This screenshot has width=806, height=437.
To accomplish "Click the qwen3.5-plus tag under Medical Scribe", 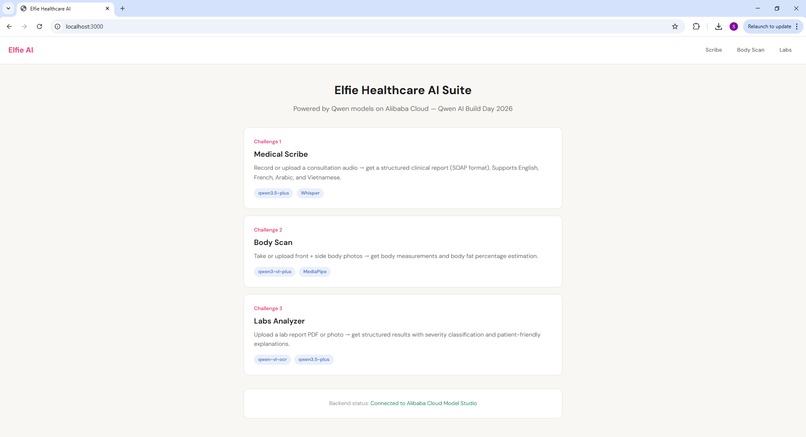I will point(273,193).
